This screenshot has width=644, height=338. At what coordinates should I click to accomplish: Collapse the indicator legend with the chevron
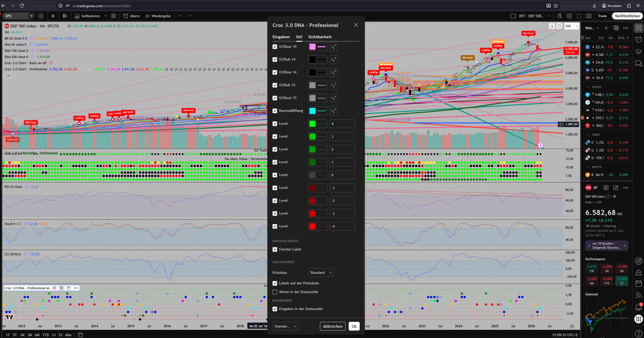8,76
